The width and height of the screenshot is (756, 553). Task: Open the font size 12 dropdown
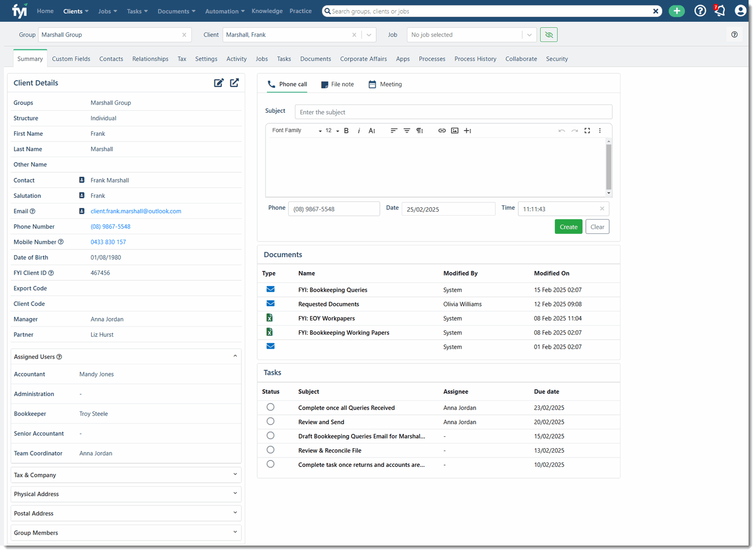[x=332, y=131]
